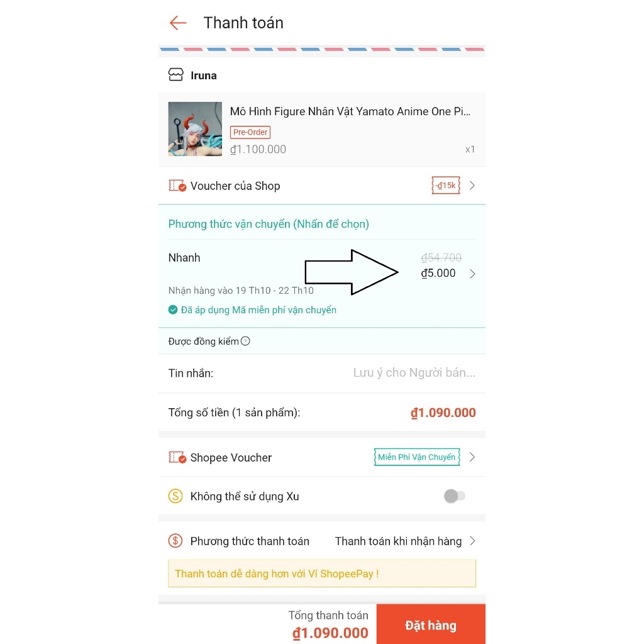The image size is (644, 644).
Task: Open the Iruna shop store icon
Action: point(176,75)
